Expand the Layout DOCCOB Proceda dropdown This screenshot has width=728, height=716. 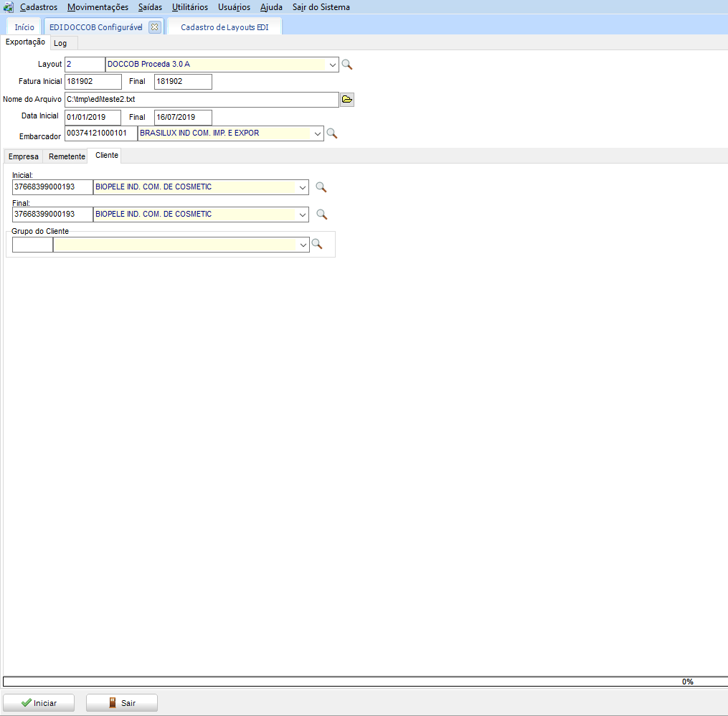tap(332, 65)
